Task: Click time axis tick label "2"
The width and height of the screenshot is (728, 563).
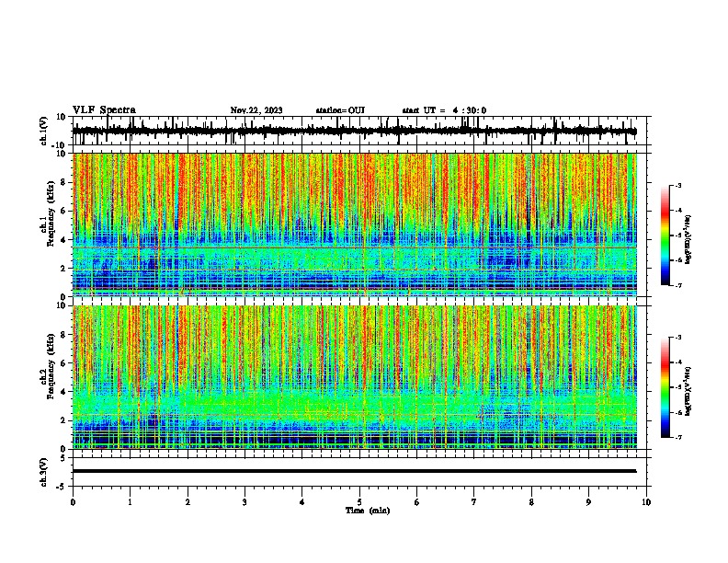Action: coord(188,502)
